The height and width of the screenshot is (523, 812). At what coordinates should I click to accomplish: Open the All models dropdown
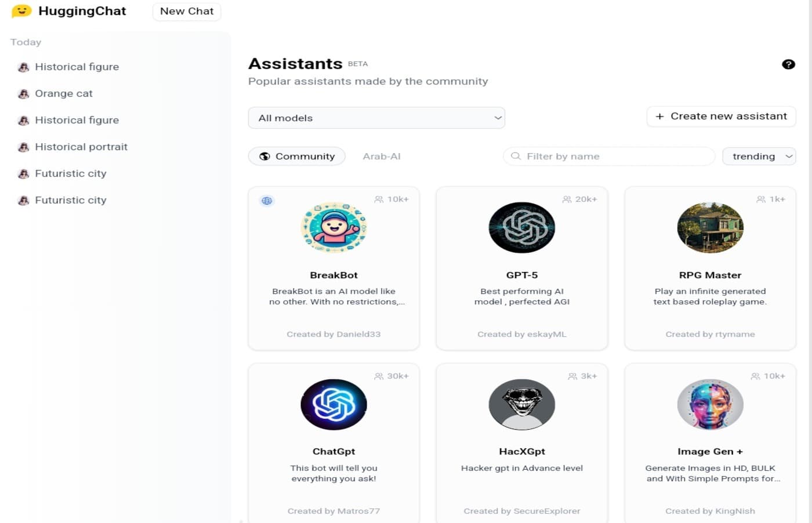coord(376,118)
